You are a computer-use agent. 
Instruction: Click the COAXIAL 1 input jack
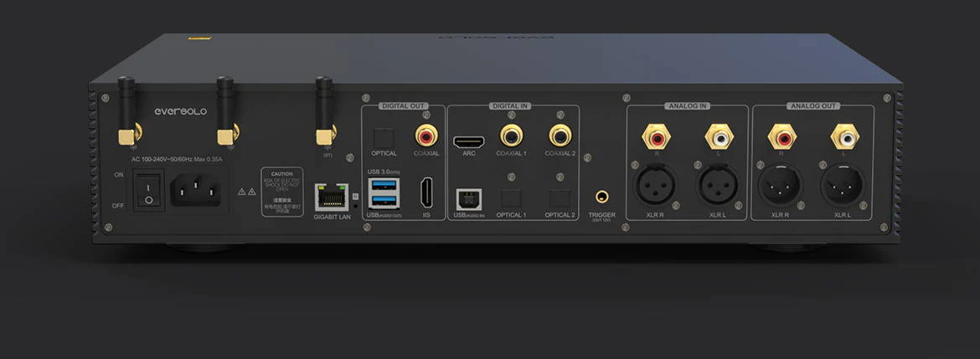(512, 135)
